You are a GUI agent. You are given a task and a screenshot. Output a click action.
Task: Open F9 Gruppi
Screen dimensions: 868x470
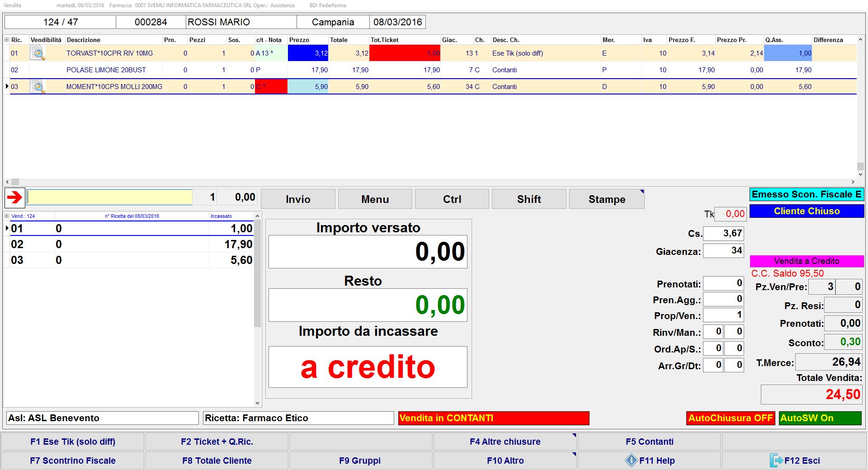[360, 461]
